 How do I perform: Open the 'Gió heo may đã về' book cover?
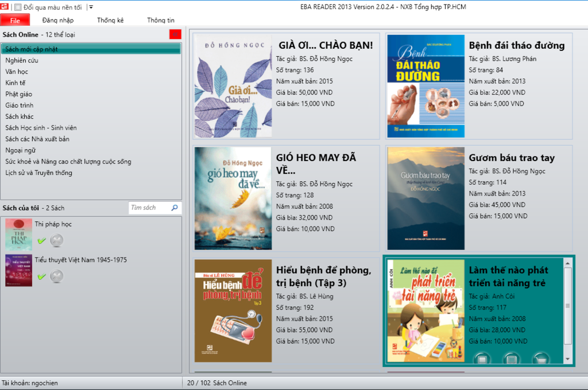click(233, 198)
